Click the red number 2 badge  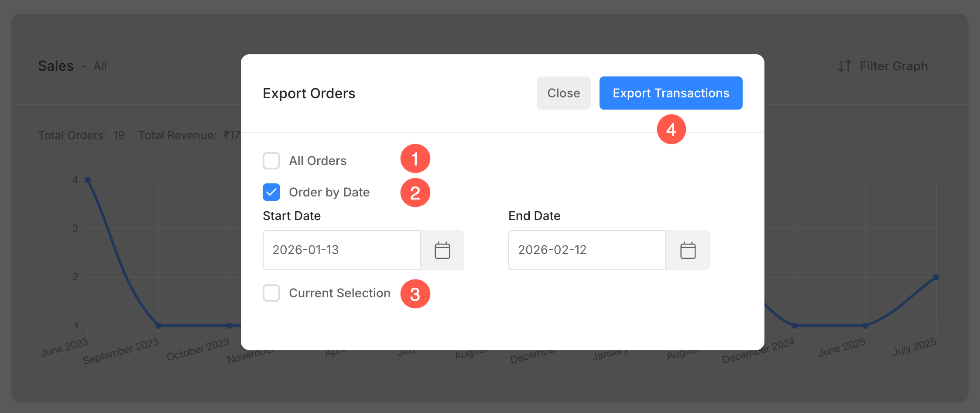pos(415,193)
